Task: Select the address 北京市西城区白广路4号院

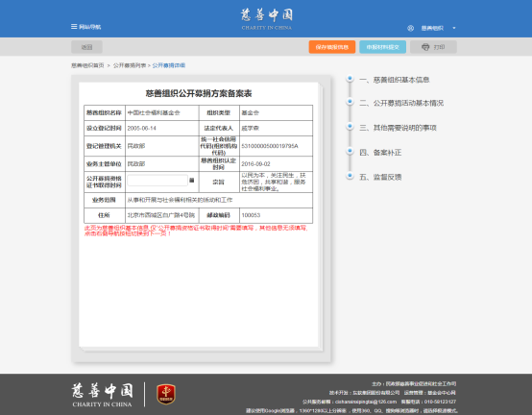Action: (x=161, y=215)
